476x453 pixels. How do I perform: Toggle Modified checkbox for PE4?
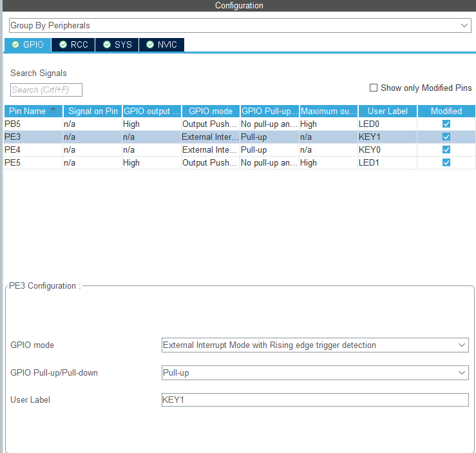(x=446, y=149)
